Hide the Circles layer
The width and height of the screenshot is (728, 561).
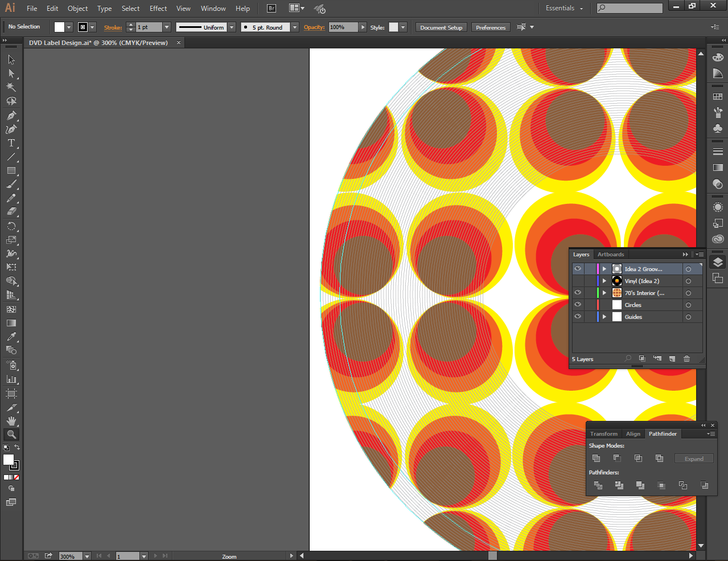(x=578, y=305)
